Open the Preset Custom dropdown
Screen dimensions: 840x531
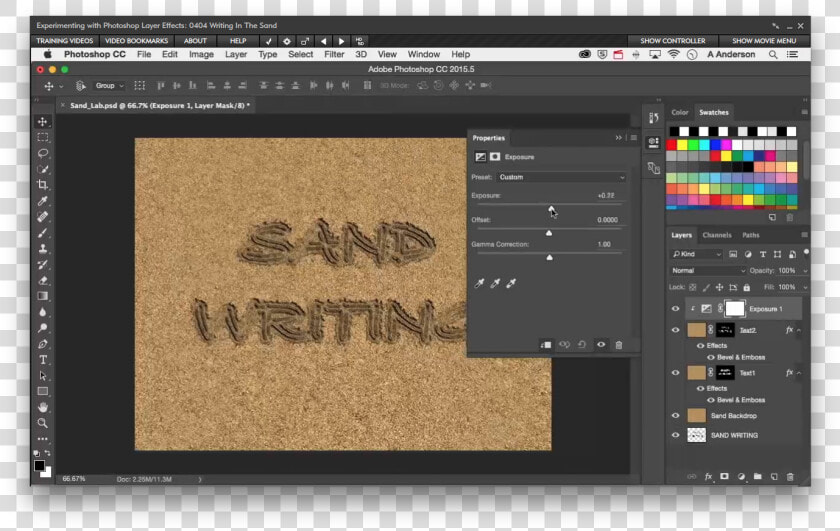561,177
